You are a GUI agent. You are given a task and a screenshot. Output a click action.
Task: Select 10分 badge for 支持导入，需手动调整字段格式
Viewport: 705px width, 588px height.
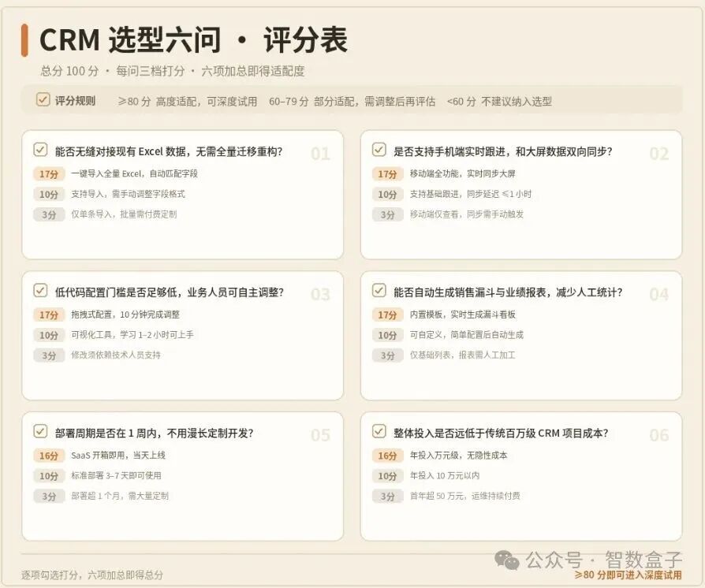49,194
